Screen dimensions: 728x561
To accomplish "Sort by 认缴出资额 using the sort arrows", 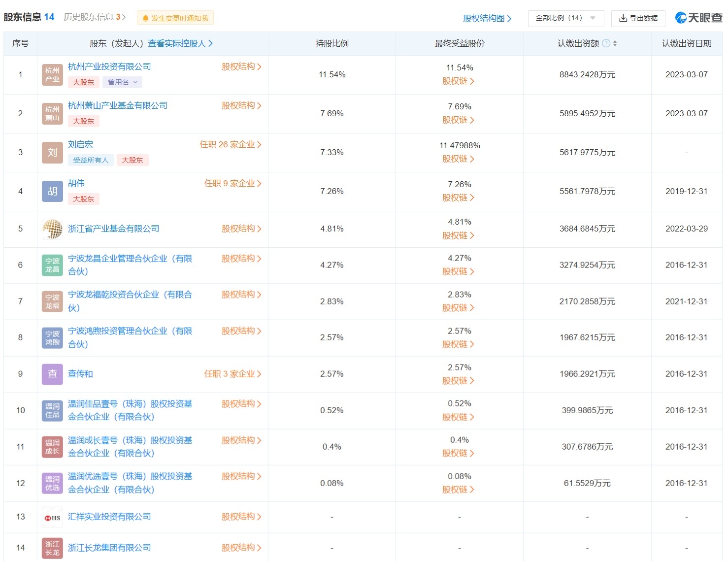I will tap(615, 43).
